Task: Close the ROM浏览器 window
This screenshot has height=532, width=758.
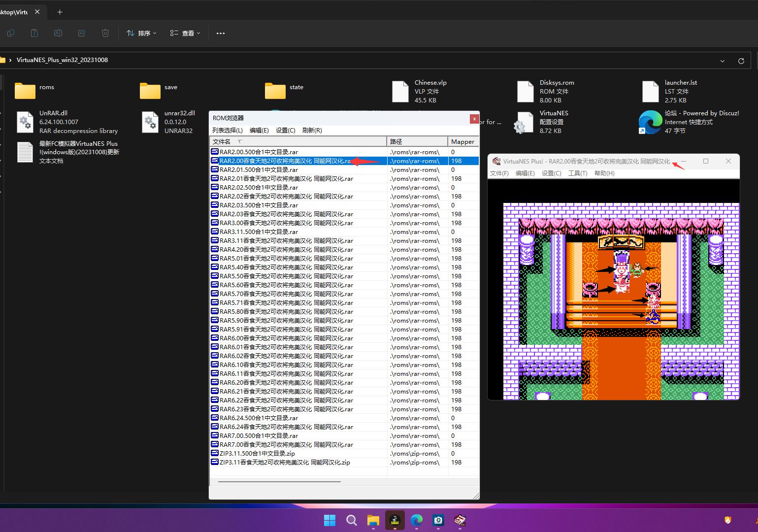Action: click(x=474, y=119)
